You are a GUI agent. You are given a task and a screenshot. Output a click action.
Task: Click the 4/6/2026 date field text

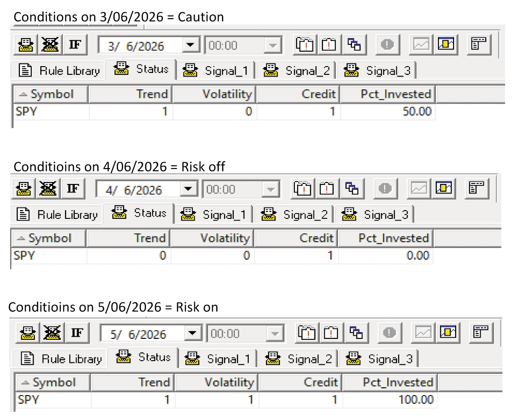(134, 190)
